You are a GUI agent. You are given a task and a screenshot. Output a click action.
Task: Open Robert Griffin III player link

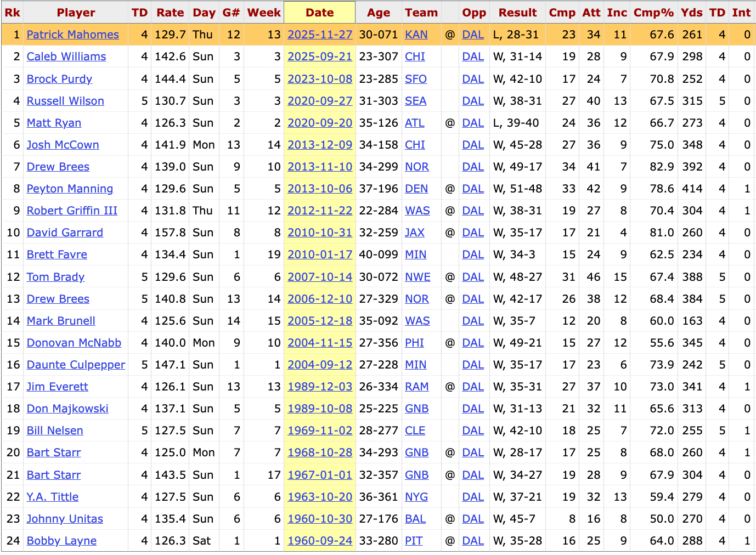click(72, 211)
